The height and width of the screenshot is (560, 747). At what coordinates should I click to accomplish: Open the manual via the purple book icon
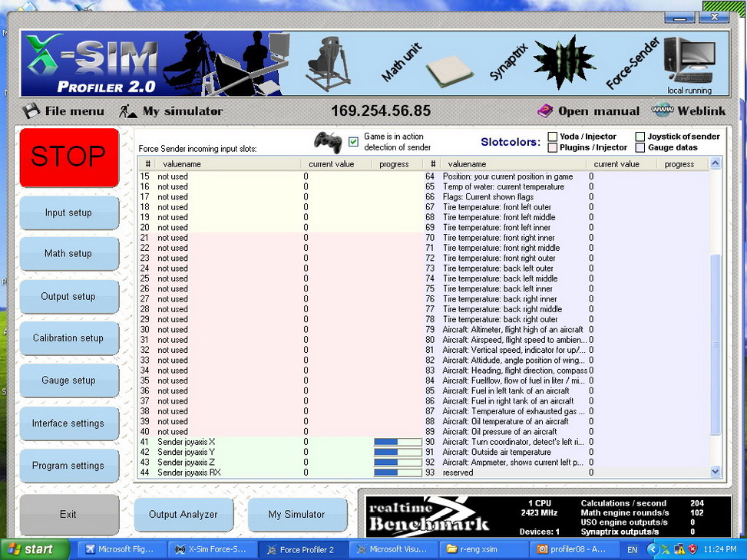544,111
